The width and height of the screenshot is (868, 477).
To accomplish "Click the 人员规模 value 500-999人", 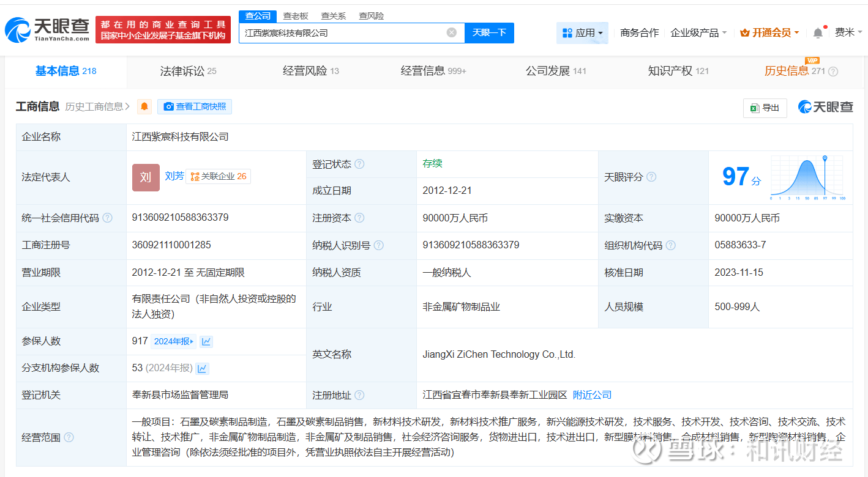I will 737,307.
